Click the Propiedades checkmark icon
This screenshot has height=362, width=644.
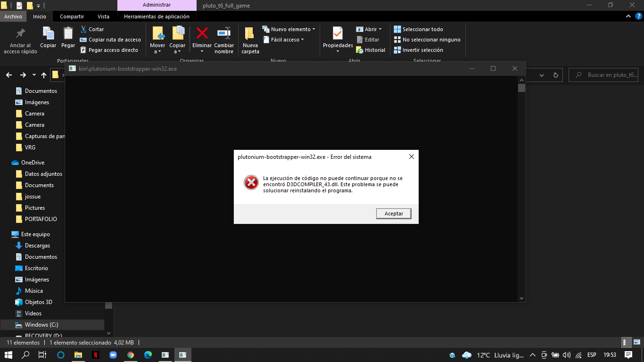338,34
